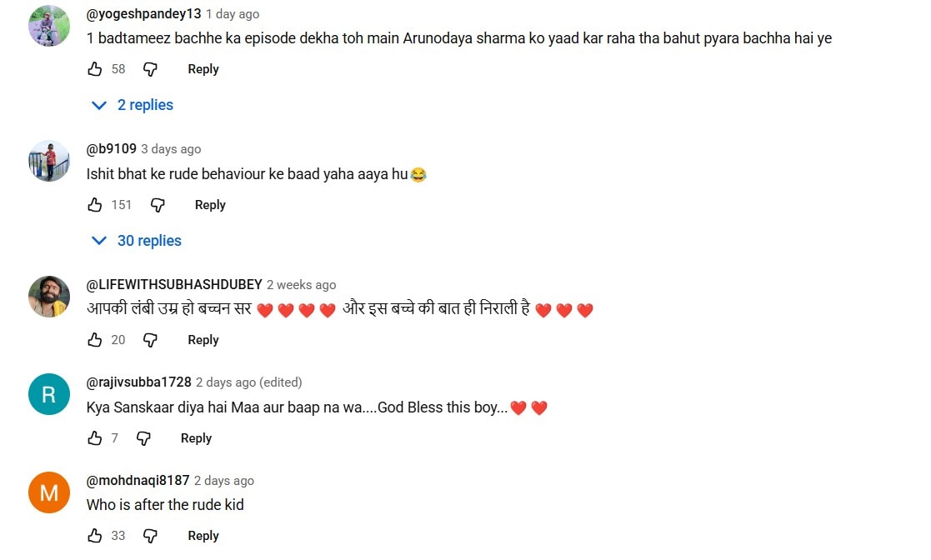Viewport: 931px width, 560px height.
Task: Reply to @yogeshpandey13's comment
Action: click(203, 69)
